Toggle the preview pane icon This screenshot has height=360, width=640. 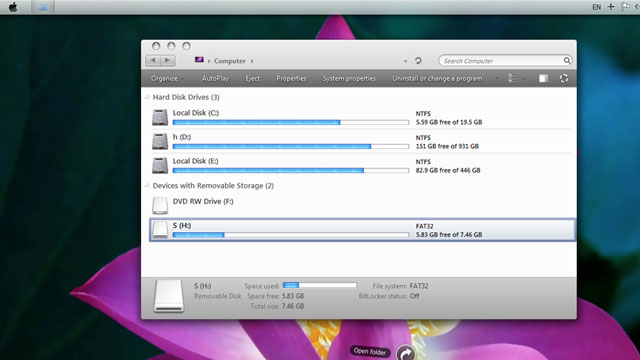[543, 78]
